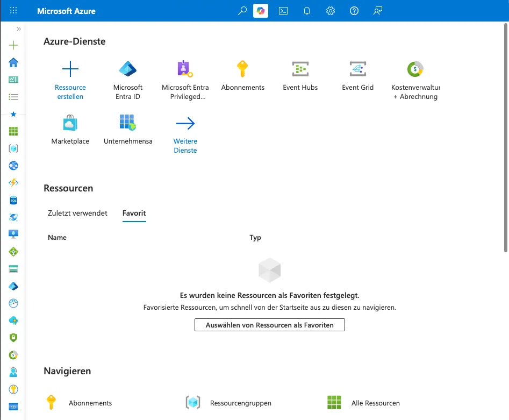Screen dimensions: 509x420
Task: Open the search magnifier in the header
Action: tap(242, 11)
